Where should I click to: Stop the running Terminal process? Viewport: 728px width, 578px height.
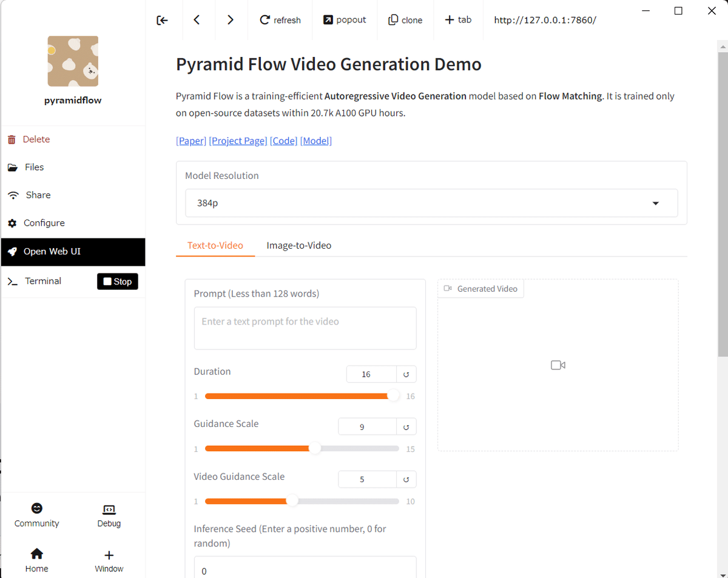[x=118, y=281]
